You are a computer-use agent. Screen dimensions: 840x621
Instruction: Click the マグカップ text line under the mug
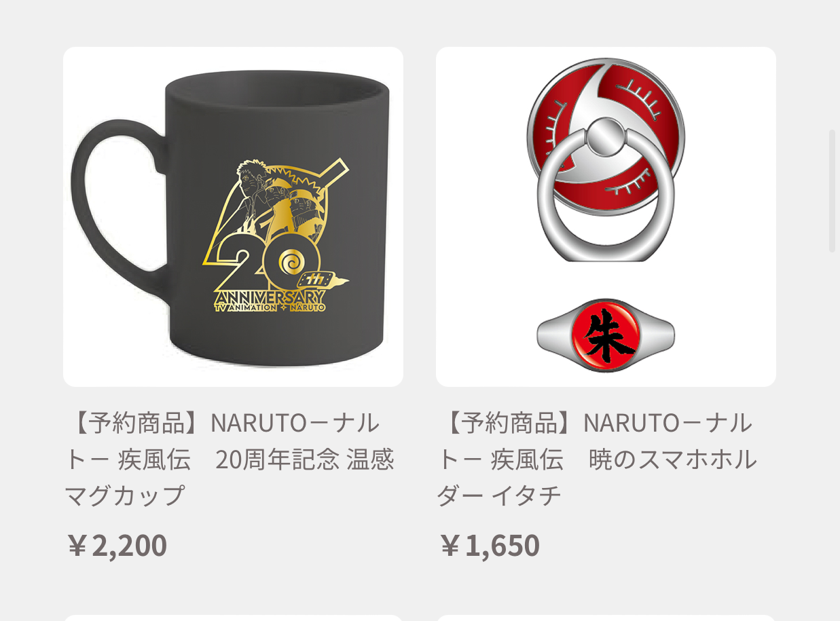tap(124, 495)
